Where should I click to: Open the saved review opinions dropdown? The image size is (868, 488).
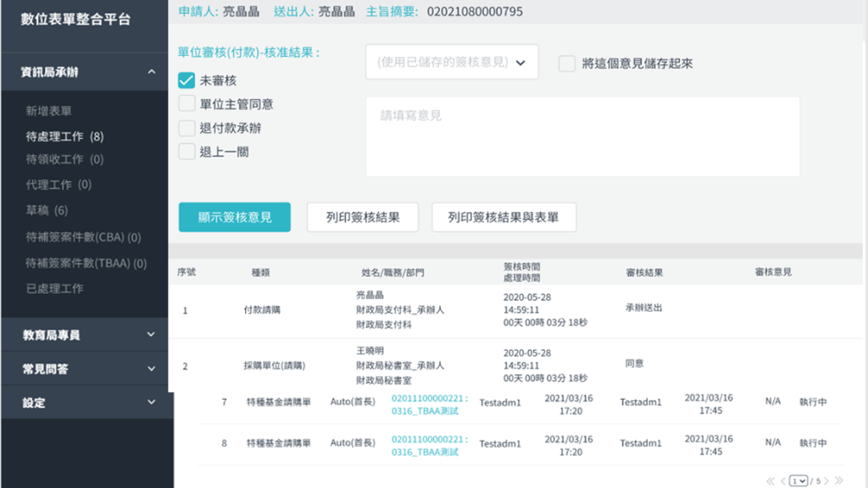click(x=452, y=62)
